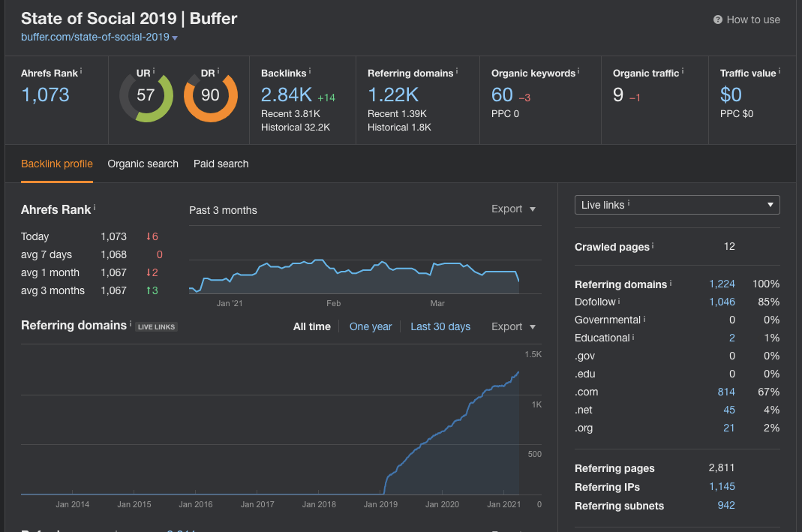
Task: Select Last 30 days chart range
Action: pyautogui.click(x=440, y=326)
